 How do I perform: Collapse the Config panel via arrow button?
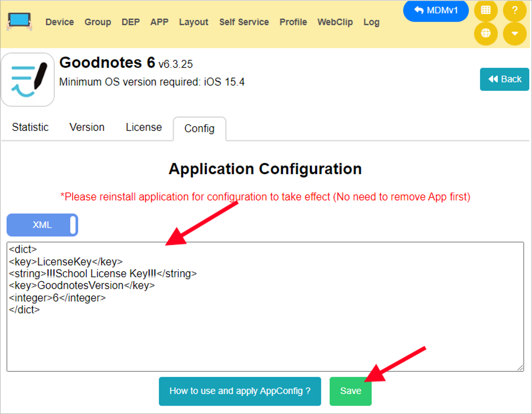(x=515, y=33)
